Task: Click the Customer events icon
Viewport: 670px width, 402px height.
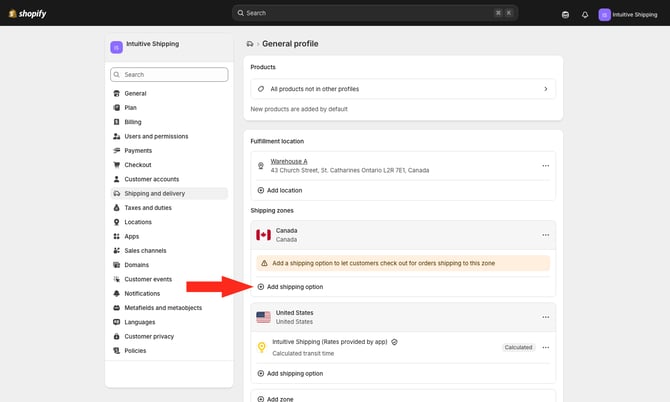Action: coord(117,279)
